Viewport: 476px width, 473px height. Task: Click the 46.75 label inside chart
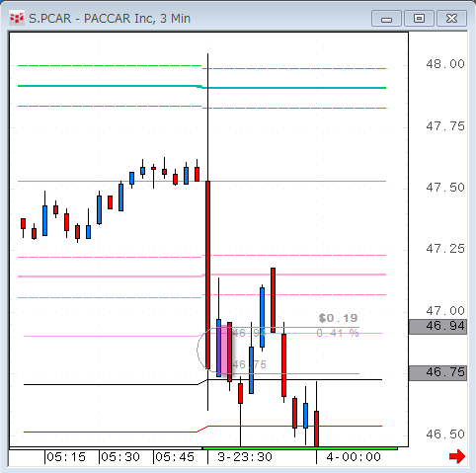pyautogui.click(x=249, y=364)
